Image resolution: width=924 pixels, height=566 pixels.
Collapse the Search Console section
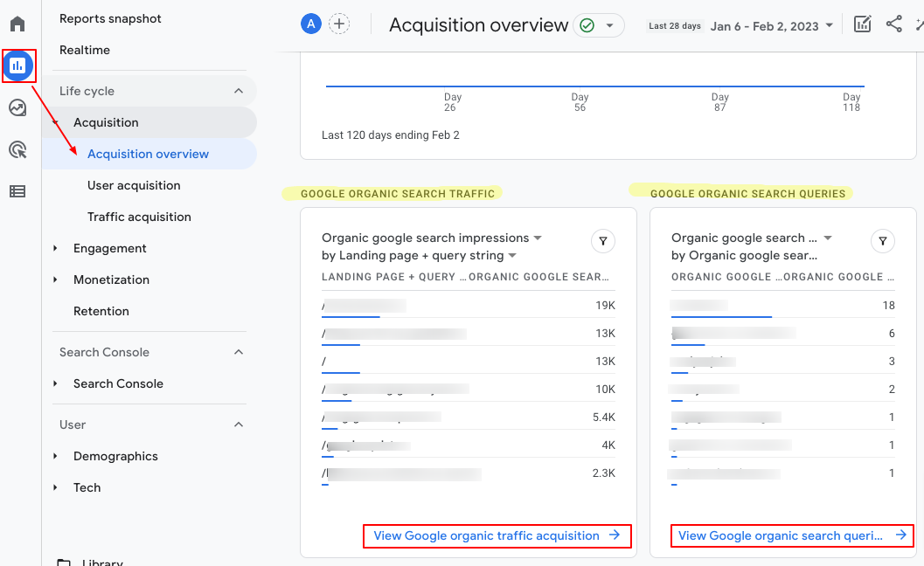(238, 352)
